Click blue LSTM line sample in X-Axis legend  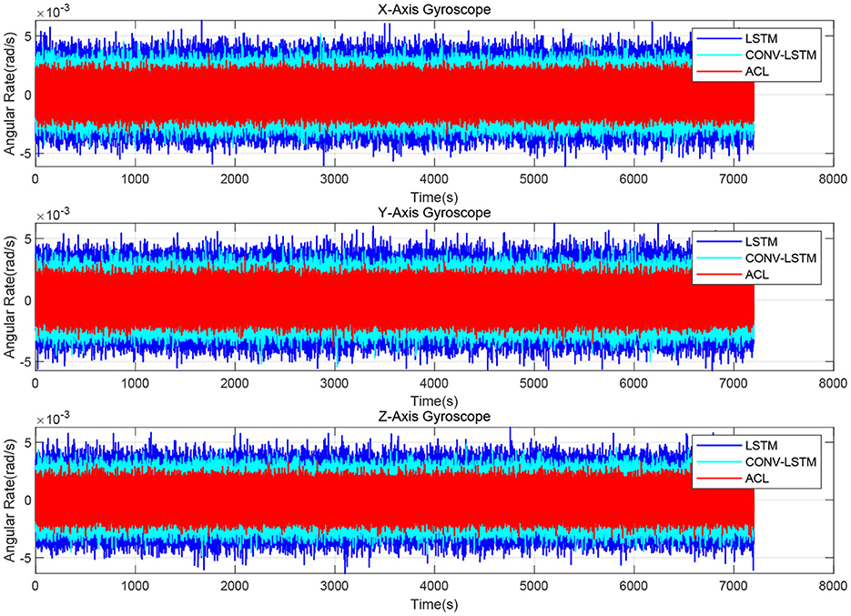[719, 38]
